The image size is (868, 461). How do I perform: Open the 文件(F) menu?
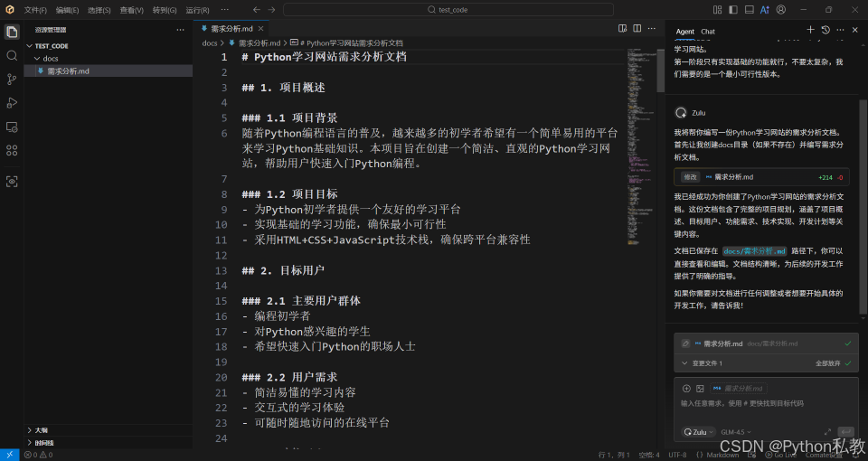click(x=35, y=10)
